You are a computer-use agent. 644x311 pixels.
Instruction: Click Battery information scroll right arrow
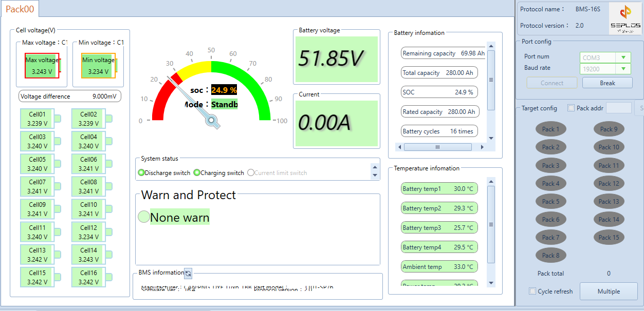pos(482,147)
